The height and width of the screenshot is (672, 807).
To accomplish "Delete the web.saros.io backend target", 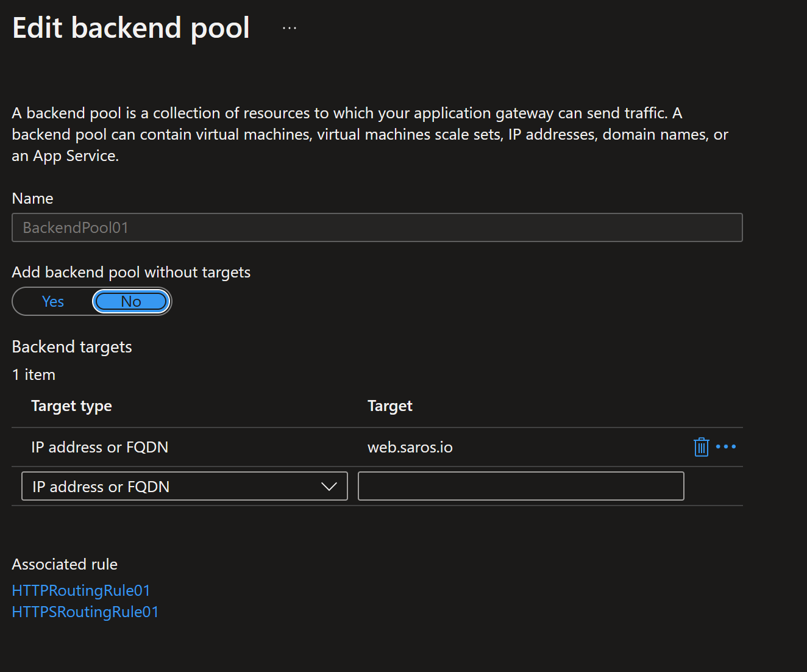I will [701, 447].
